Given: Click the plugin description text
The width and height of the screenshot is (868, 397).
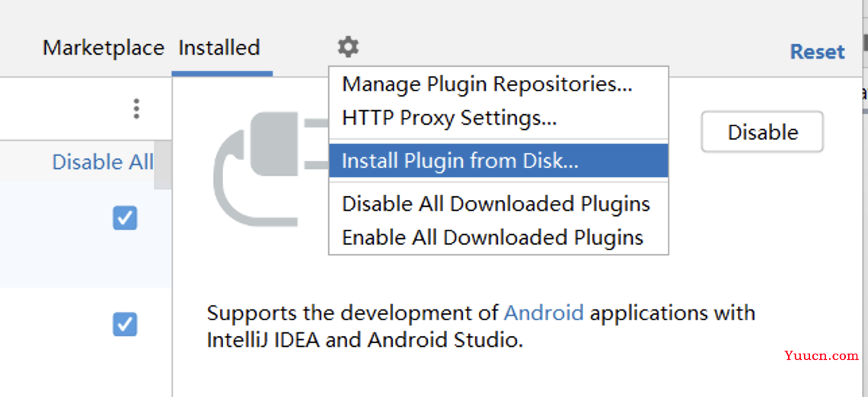Looking at the screenshot, I should [x=480, y=327].
